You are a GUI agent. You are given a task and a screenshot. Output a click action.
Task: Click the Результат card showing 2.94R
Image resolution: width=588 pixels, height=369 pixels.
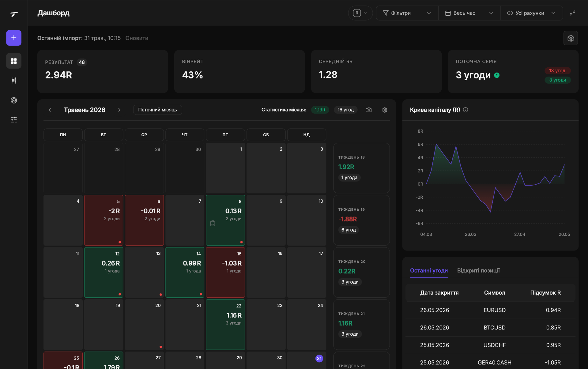point(103,71)
